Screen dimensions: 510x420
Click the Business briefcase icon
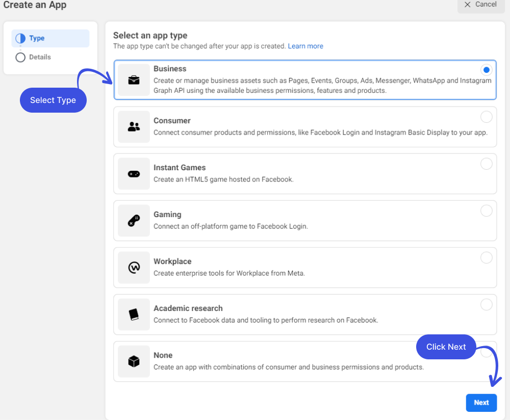(x=134, y=80)
